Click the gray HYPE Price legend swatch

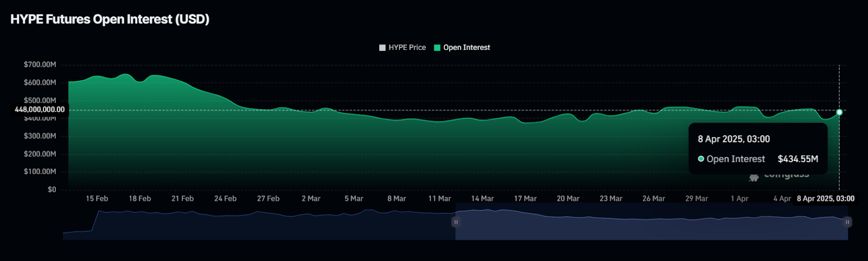382,48
